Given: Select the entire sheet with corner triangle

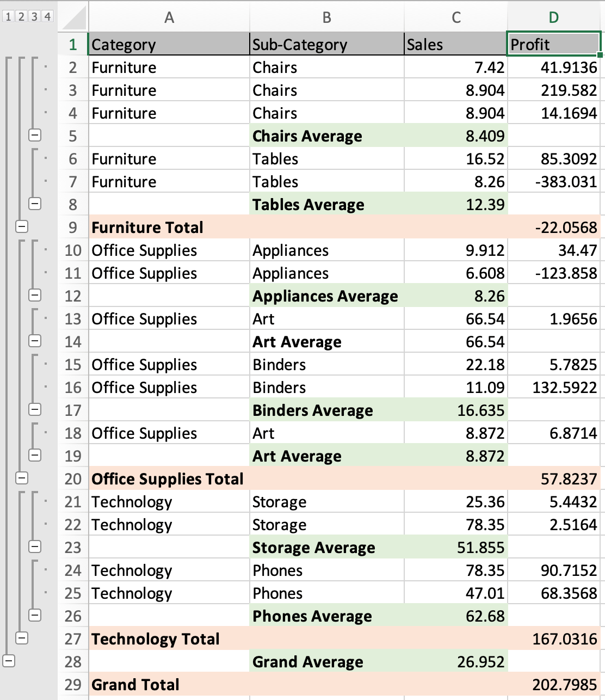Looking at the screenshot, I should point(73,19).
